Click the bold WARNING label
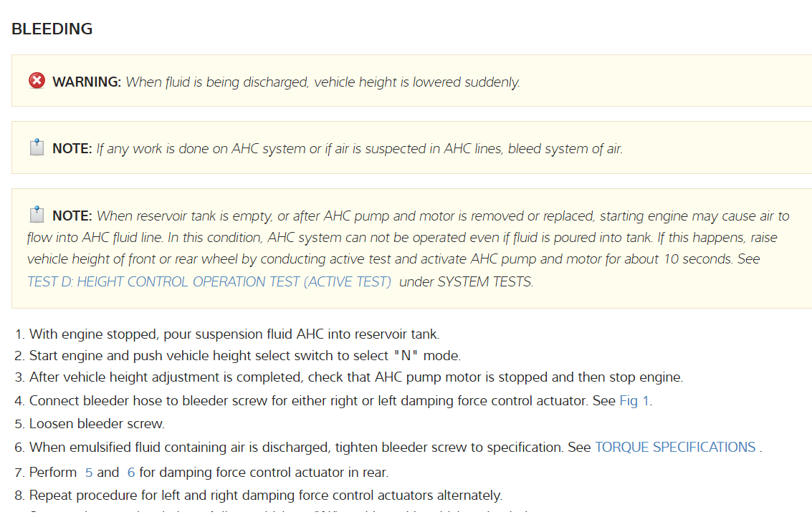The height and width of the screenshot is (517, 812). click(87, 82)
